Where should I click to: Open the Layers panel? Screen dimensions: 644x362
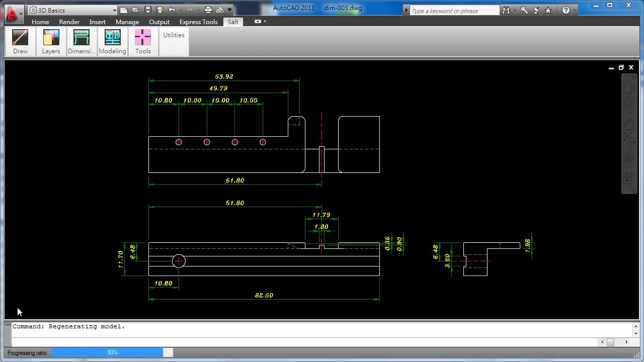[51, 42]
